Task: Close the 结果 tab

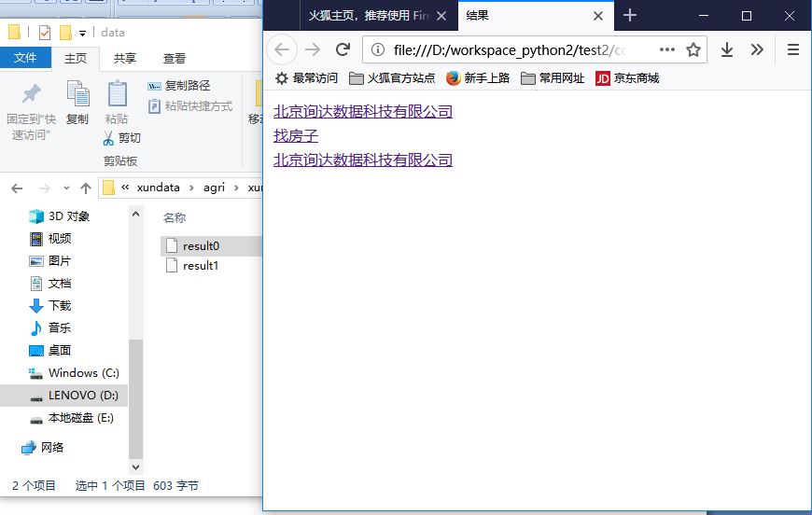Action: coord(598,16)
